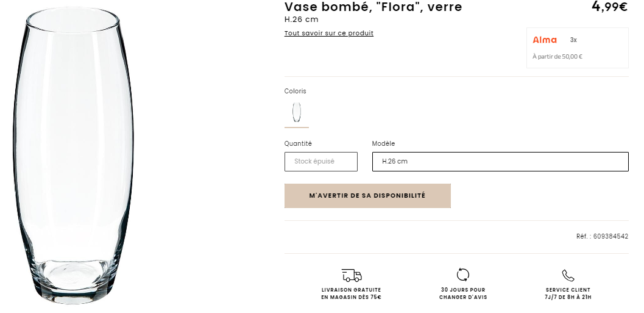Image resolution: width=644 pixels, height=313 pixels.
Task: Click the product reference number 609384542
Action: (610, 237)
